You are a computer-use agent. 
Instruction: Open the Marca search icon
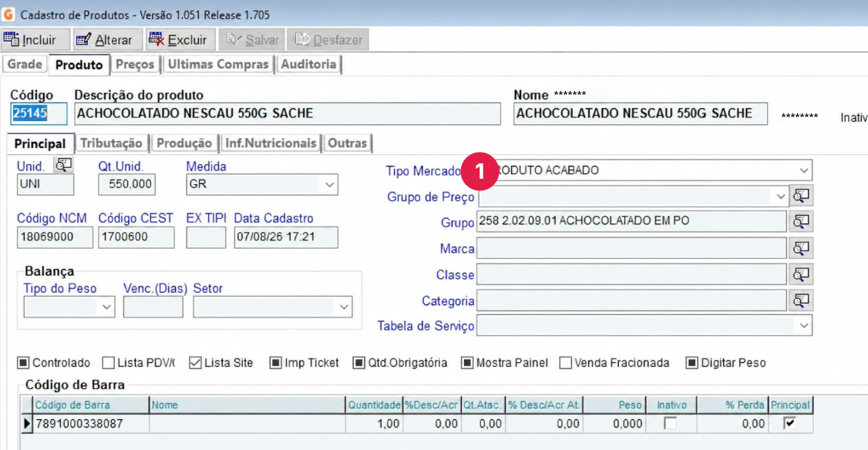pyautogui.click(x=800, y=248)
